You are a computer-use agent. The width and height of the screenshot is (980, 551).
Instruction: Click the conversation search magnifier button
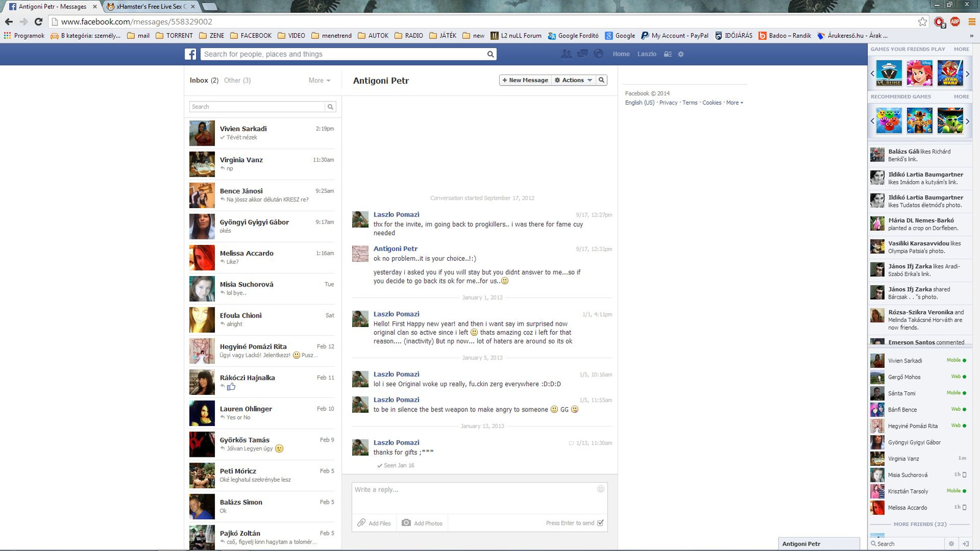601,80
